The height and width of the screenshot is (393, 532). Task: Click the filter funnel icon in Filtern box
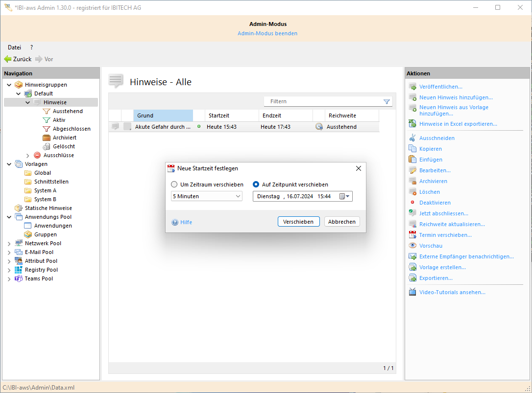[x=387, y=101]
